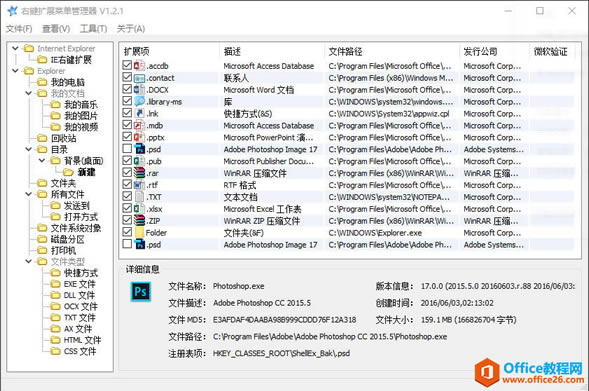Screen dimensions: 589x391
Task: Uncheck the .accdb extension checkbox
Action: [x=127, y=65]
